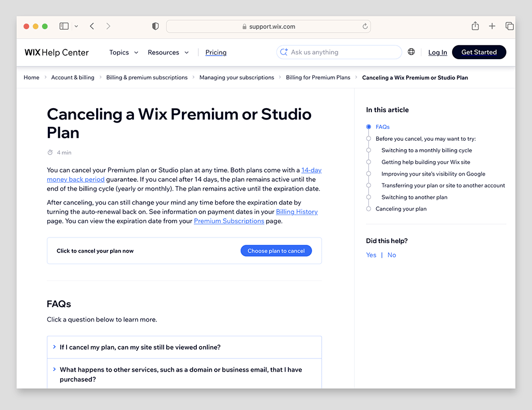Open Billing & premium subscriptions breadcrumb
This screenshot has width=532, height=410.
147,77
